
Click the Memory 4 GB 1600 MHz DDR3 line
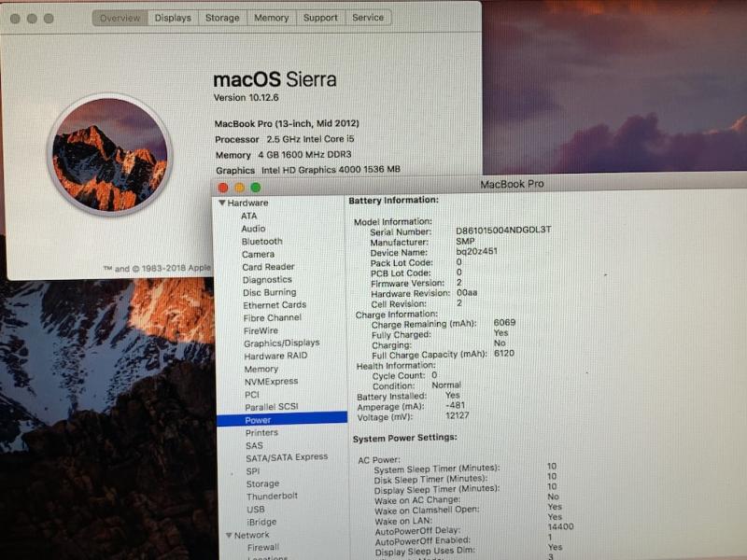[283, 155]
